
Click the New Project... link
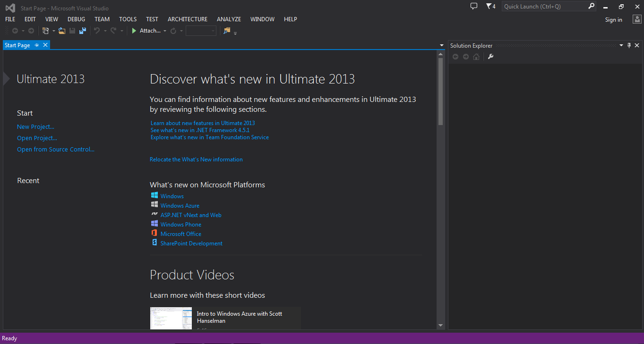pos(35,126)
